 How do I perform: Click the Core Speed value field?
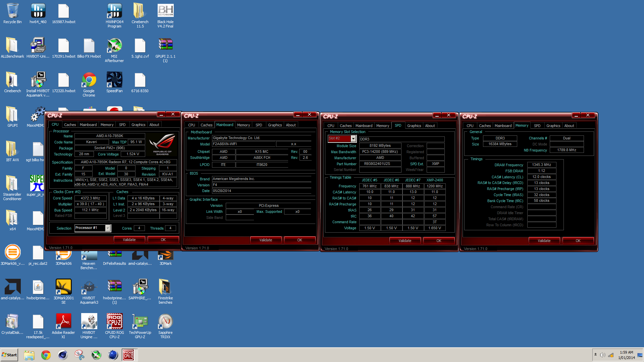[x=91, y=198]
